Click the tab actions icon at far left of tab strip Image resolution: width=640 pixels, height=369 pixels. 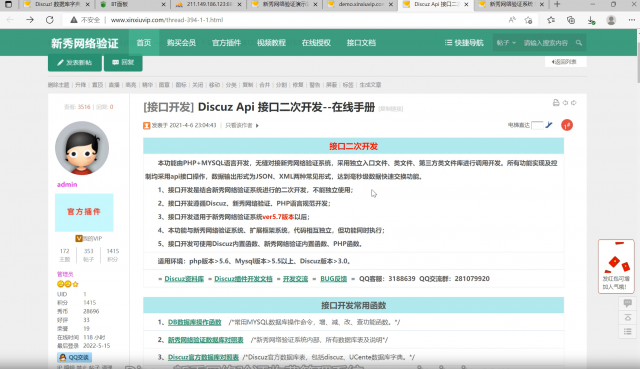8,4
